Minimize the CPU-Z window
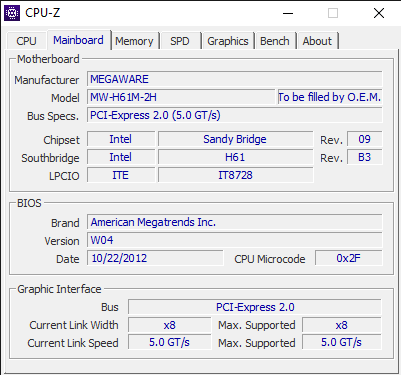The width and height of the screenshot is (401, 375). (288, 13)
